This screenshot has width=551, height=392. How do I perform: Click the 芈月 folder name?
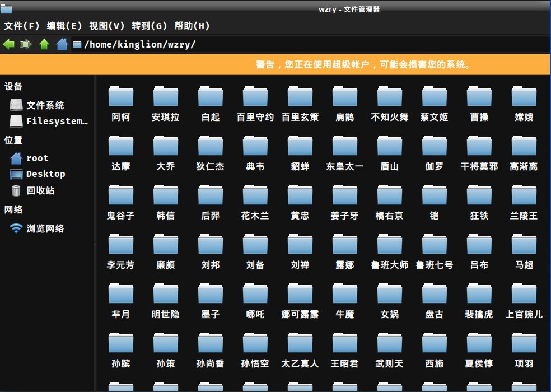(121, 314)
